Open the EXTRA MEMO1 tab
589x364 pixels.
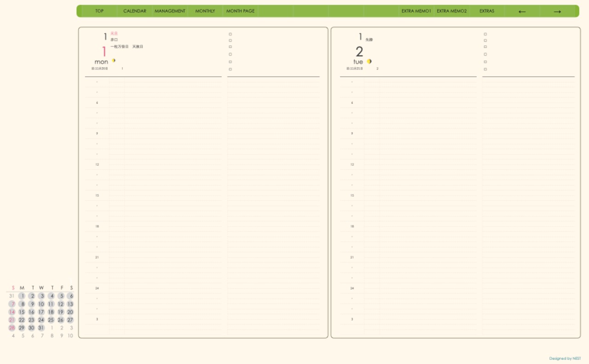416,11
